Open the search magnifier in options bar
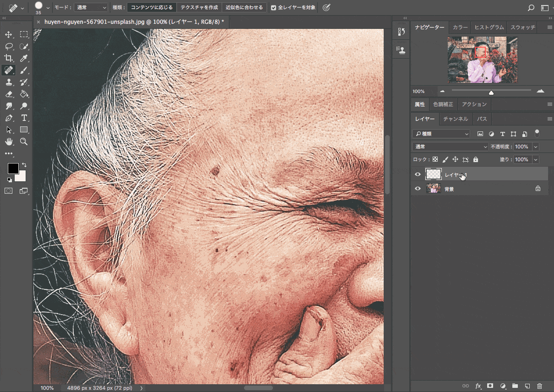 coord(531,7)
